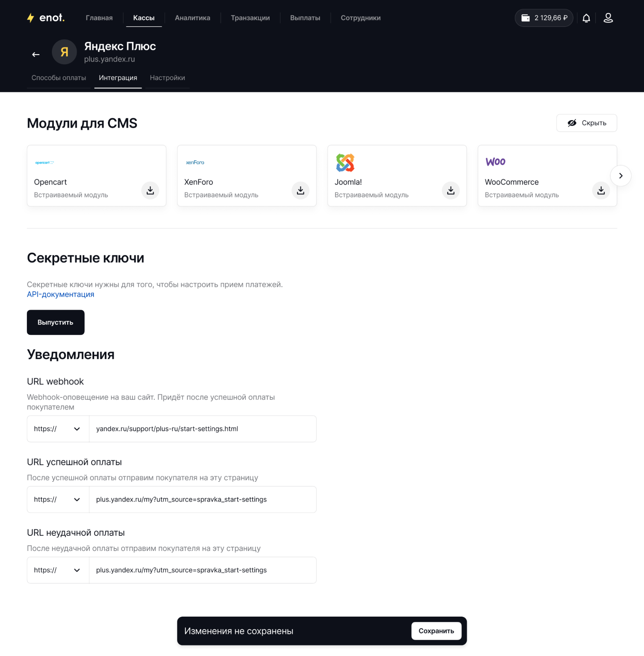Click the Joomla logo
The width and height of the screenshot is (644, 656).
click(x=345, y=163)
